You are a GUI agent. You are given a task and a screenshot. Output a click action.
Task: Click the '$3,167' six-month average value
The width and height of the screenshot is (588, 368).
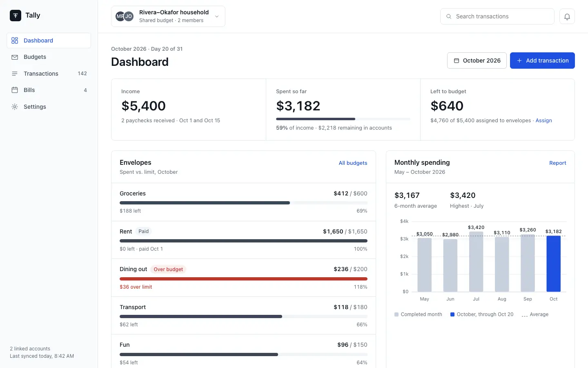point(407,195)
